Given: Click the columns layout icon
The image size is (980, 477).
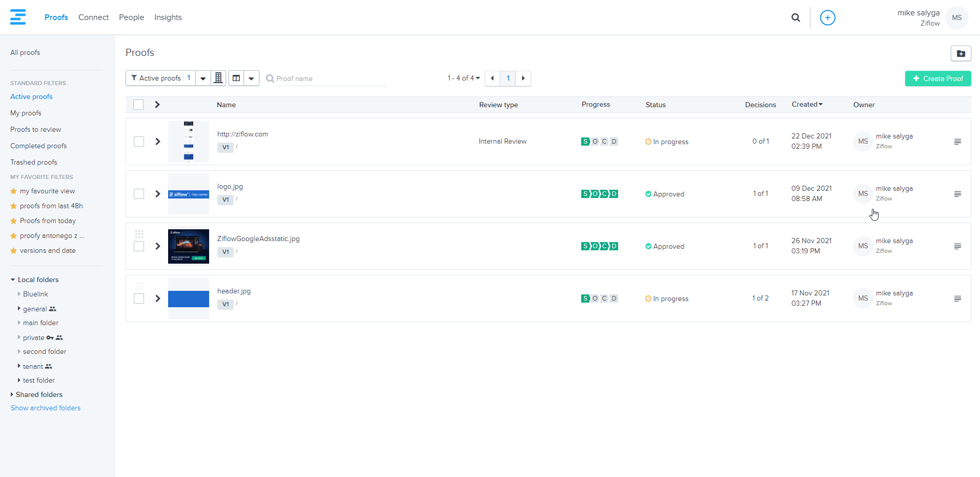Looking at the screenshot, I should click(236, 78).
